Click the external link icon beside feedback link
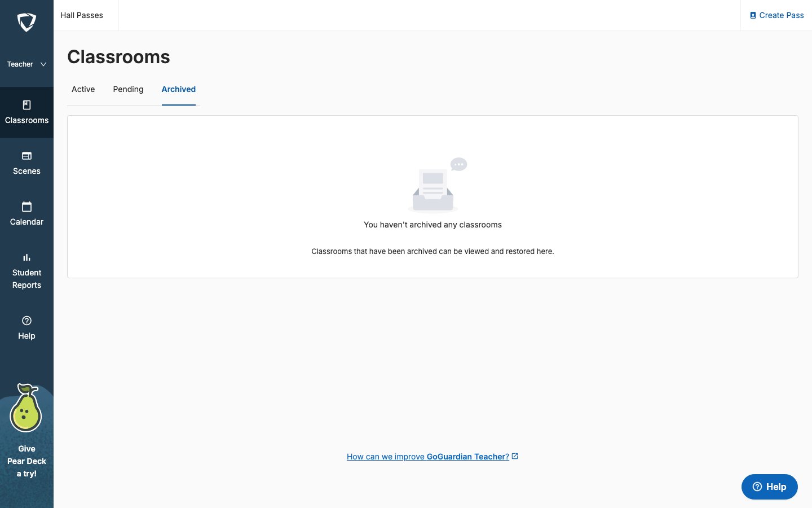Image resolution: width=812 pixels, height=508 pixels. (x=515, y=456)
